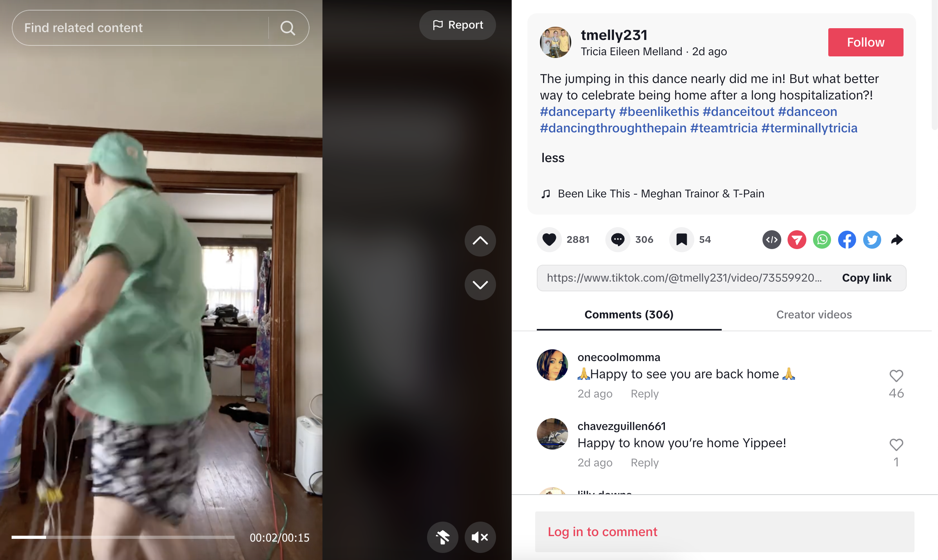The image size is (938, 560).
Task: Follow tmelly231
Action: click(x=866, y=42)
